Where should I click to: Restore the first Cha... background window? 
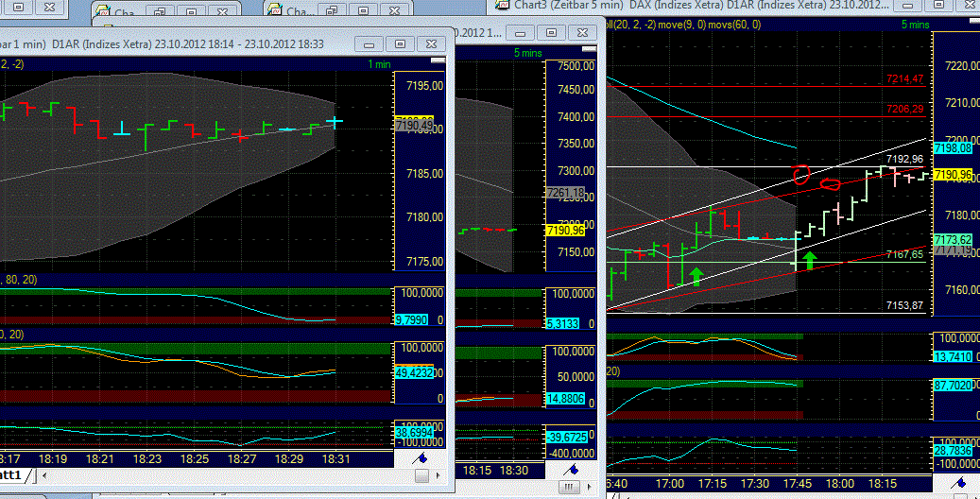[161, 11]
